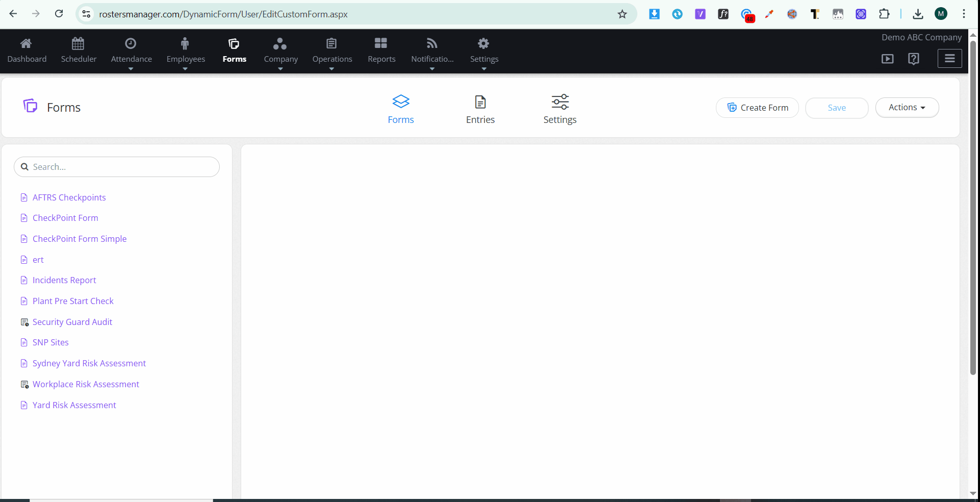Open the browser extensions puzzle icon
The height and width of the screenshot is (502, 980).
[884, 14]
